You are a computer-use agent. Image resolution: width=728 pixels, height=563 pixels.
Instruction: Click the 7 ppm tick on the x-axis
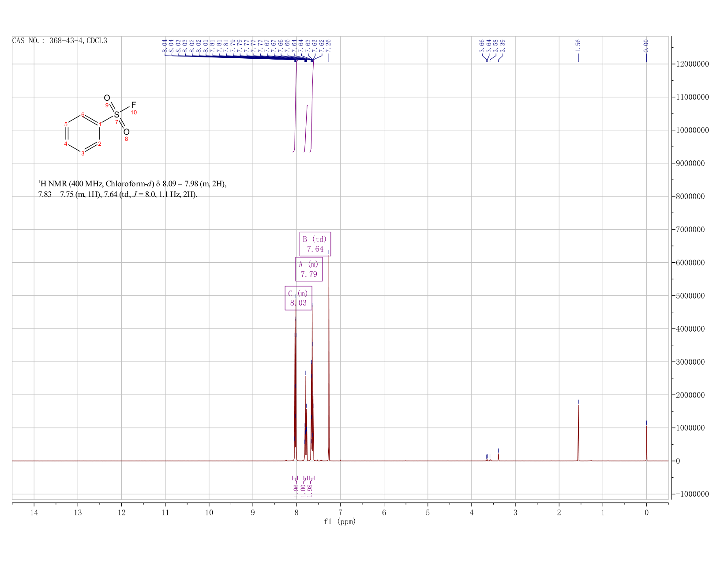(x=340, y=512)
